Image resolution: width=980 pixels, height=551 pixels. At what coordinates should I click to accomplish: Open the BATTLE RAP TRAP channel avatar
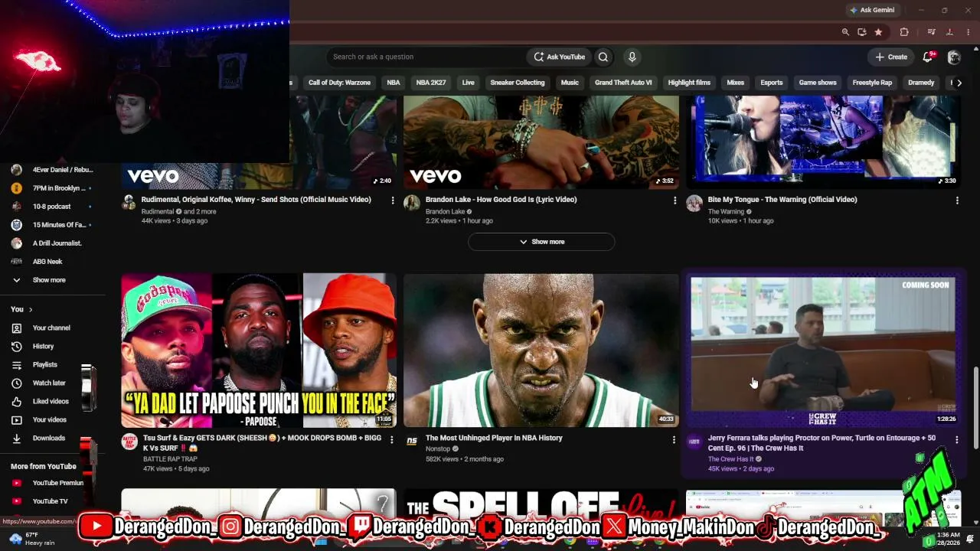pyautogui.click(x=129, y=441)
